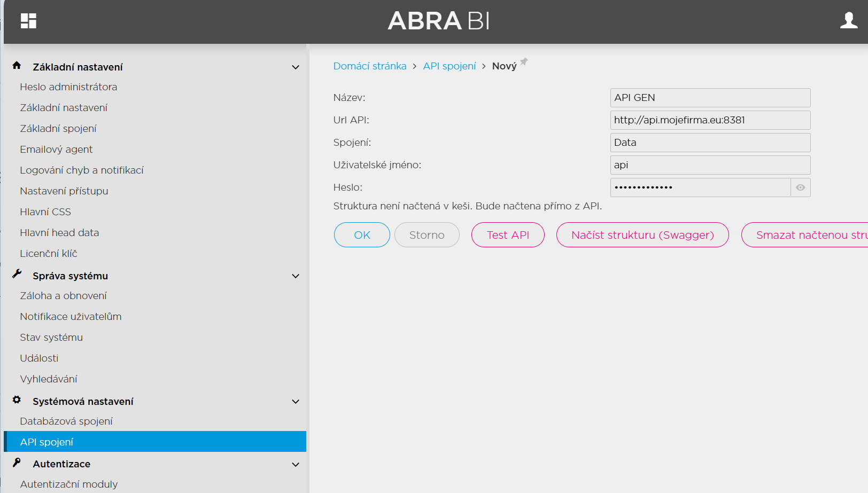The width and height of the screenshot is (868, 493).
Task: Click the gear icon beside Systémová nastavení
Action: [x=17, y=400]
